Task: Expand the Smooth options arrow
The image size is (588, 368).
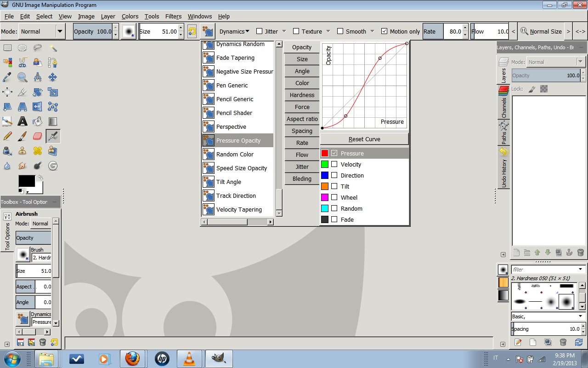Action: [372, 31]
